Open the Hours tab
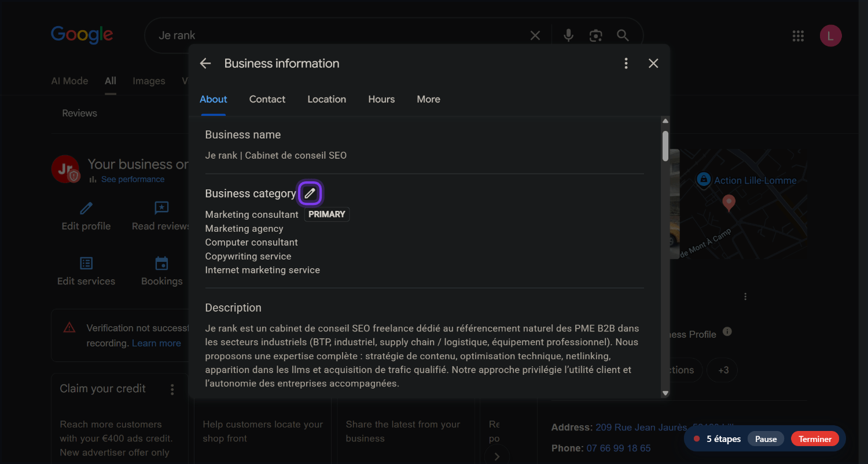This screenshot has height=464, width=868. (381, 99)
